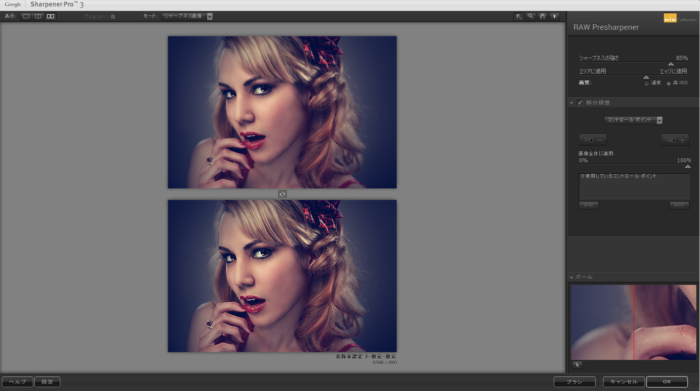Select the zoom magnifier tool
Image resolution: width=700 pixels, height=391 pixels.
(x=530, y=16)
